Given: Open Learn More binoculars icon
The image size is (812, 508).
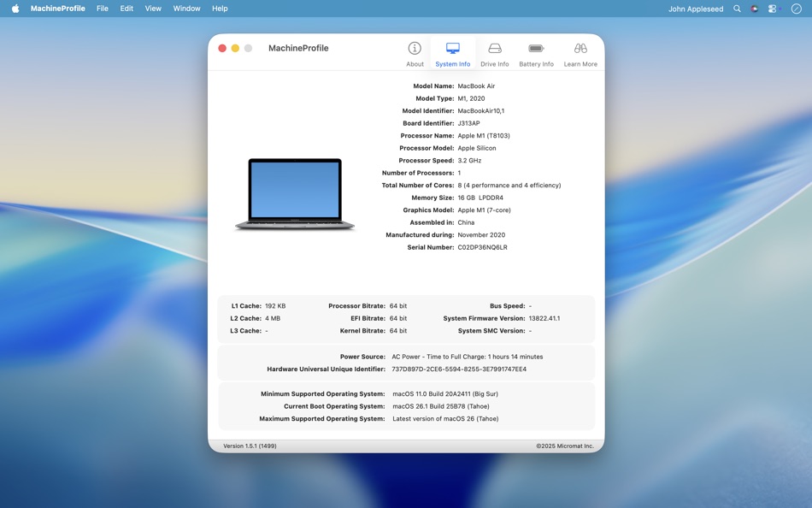Looking at the screenshot, I should pos(580,51).
